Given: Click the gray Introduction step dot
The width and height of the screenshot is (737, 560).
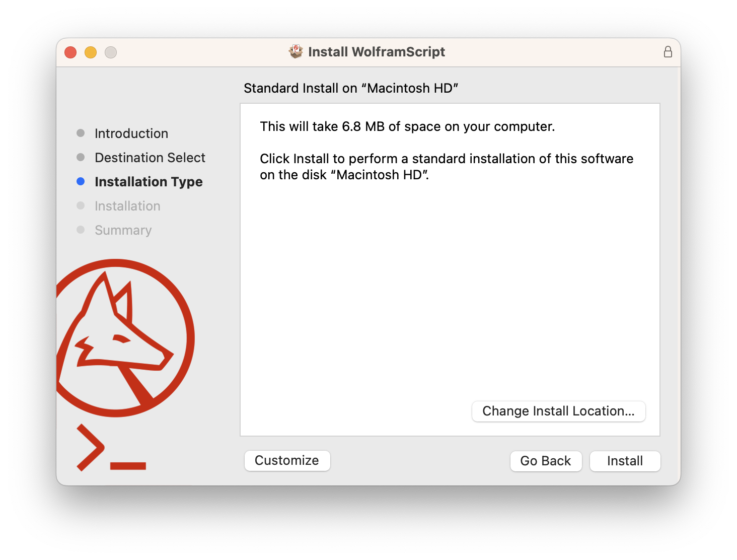Looking at the screenshot, I should coord(81,133).
